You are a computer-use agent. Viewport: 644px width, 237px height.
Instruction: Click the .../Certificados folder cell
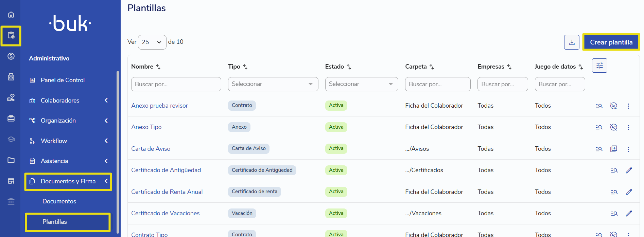tap(424, 170)
